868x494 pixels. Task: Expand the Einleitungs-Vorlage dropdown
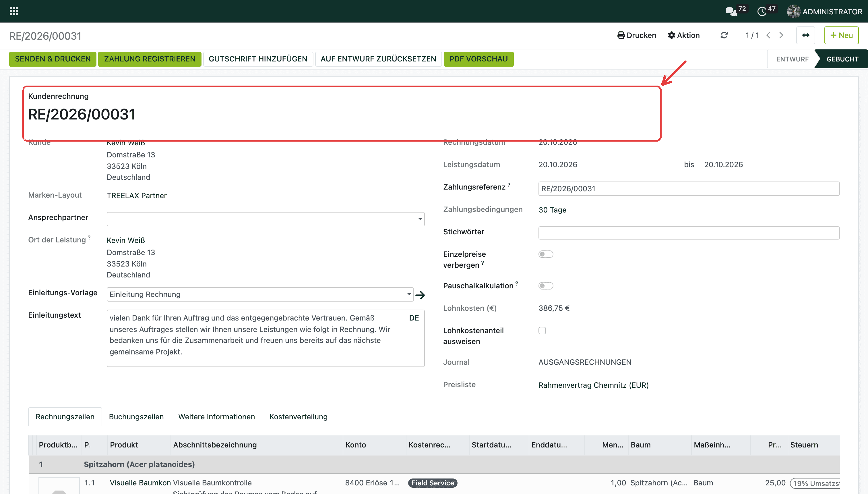click(409, 294)
